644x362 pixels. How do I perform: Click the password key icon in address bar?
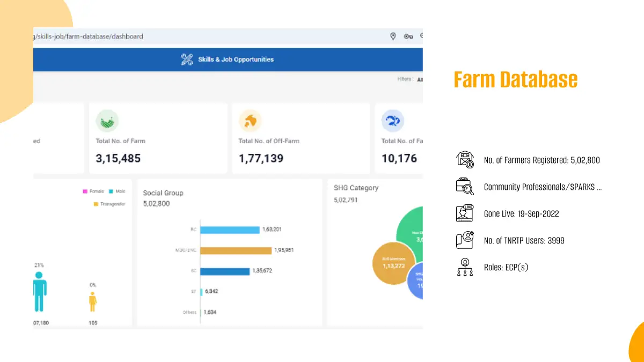408,36
